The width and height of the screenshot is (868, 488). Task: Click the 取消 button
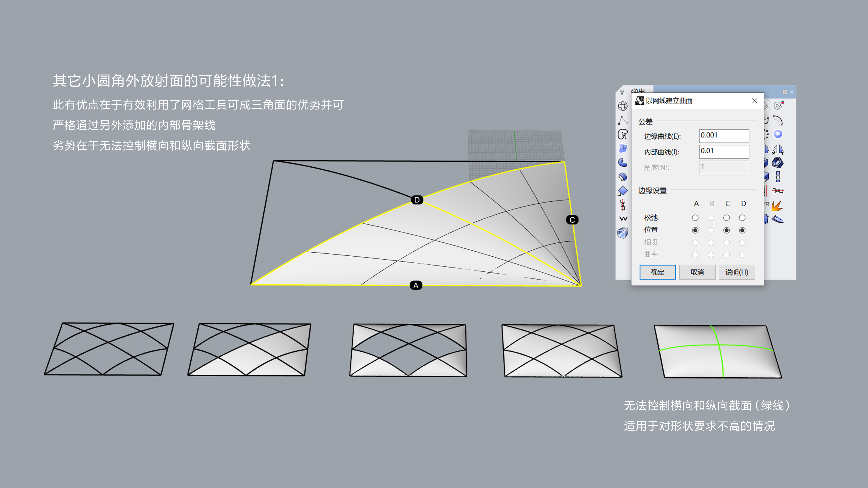[x=697, y=272]
